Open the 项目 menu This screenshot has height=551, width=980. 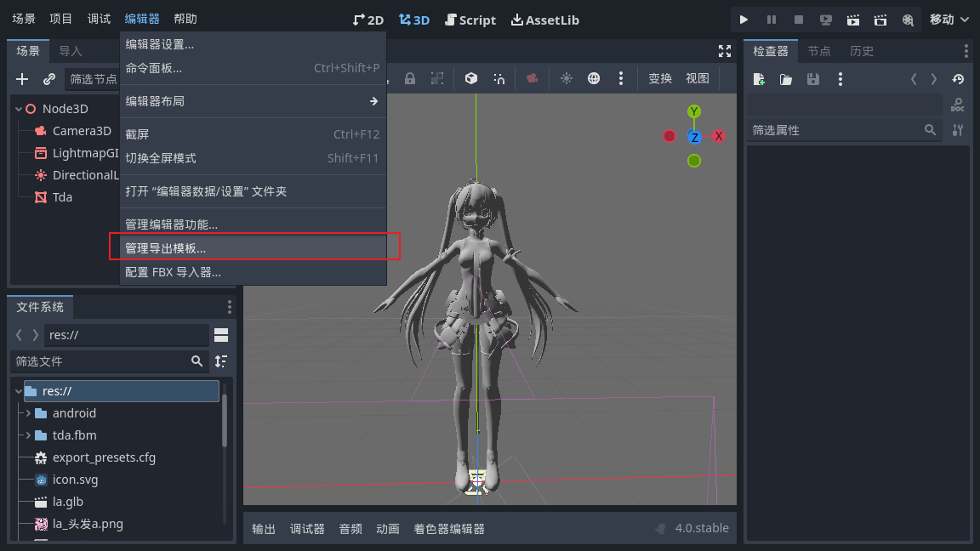tap(60, 19)
